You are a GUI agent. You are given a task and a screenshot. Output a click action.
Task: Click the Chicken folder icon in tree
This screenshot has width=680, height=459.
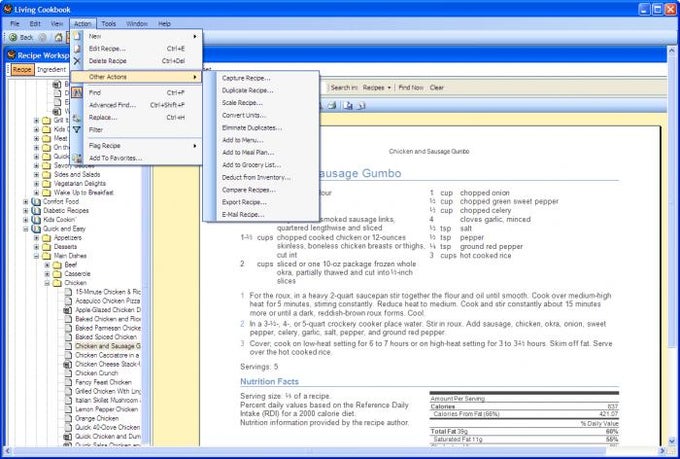(57, 283)
